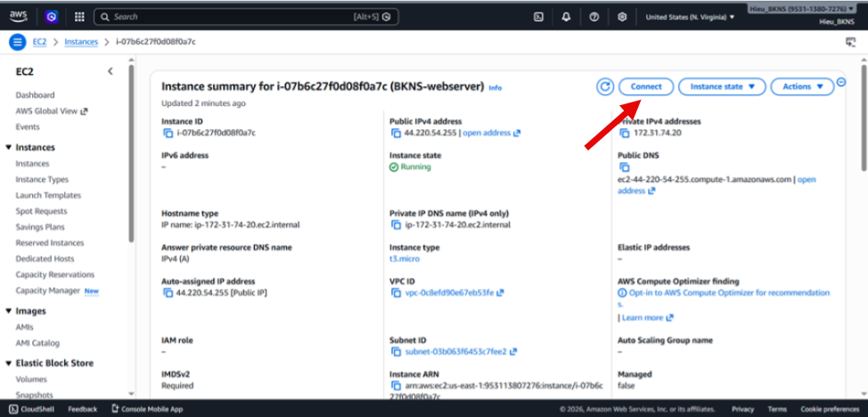Open the notifications bell
Image resolution: width=868 pixels, height=417 pixels.
click(x=566, y=17)
